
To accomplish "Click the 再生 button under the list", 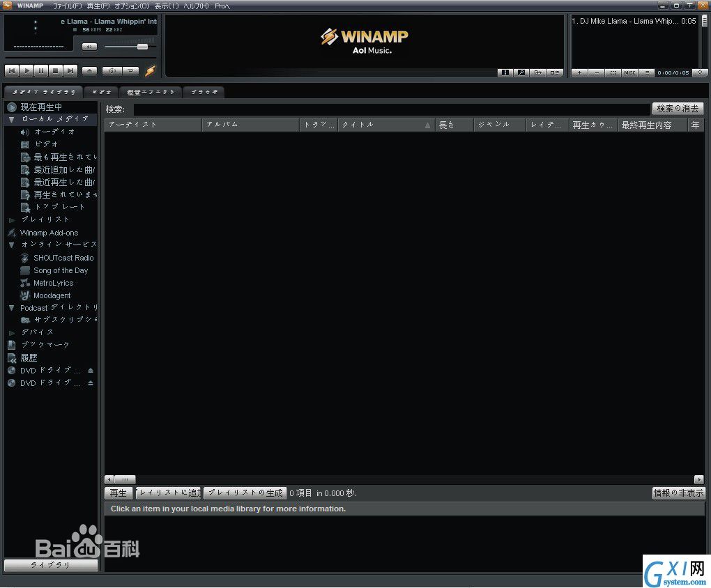I will [118, 493].
